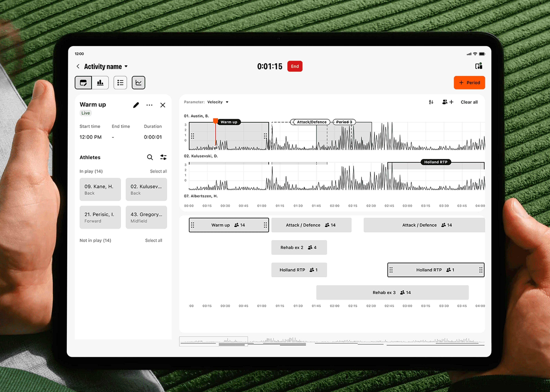Select the outlined Holland RTP block
550x392 pixels.
[x=436, y=270]
